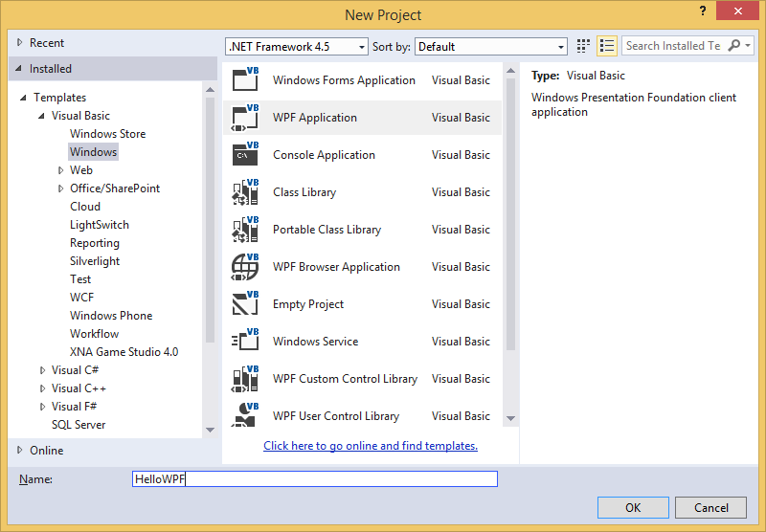766x532 pixels.
Task: Expand the Visual F# node arrow
Action: point(42,407)
